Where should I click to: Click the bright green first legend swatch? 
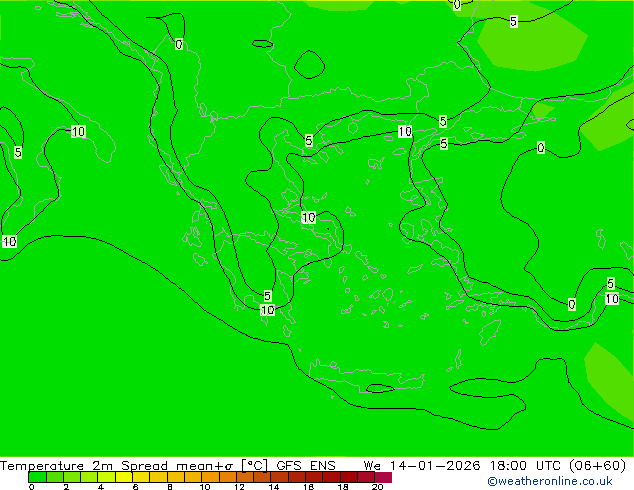tap(37, 477)
